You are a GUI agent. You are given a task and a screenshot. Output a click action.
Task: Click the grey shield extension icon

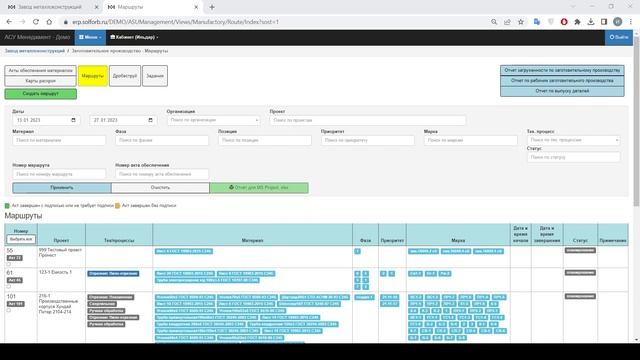(551, 22)
